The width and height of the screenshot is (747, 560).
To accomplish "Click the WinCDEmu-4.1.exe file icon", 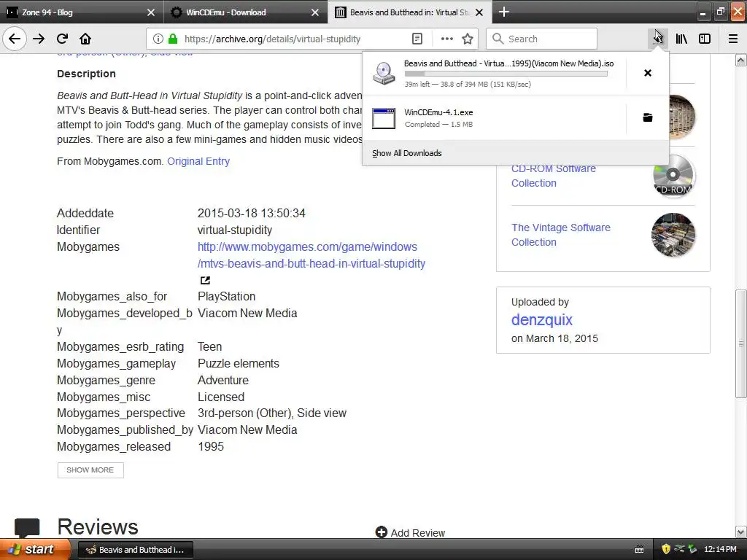I will 384,118.
